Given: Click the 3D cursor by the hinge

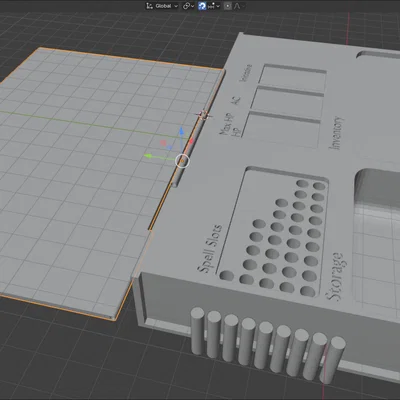Looking at the screenshot, I should pos(203,115).
